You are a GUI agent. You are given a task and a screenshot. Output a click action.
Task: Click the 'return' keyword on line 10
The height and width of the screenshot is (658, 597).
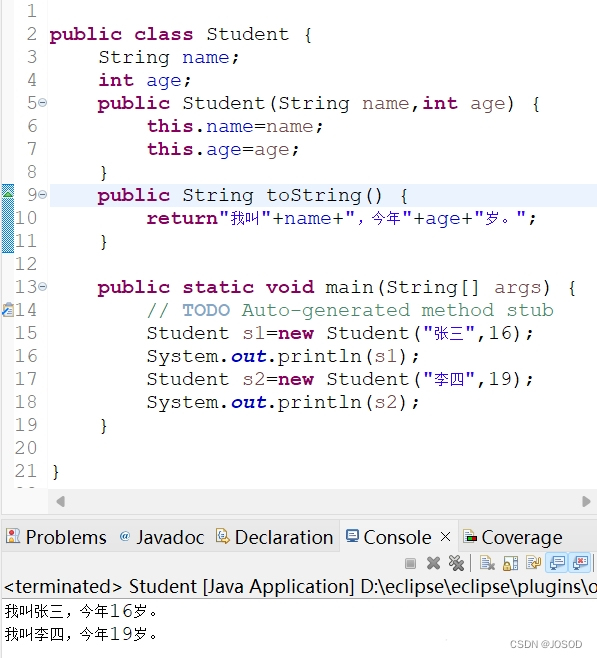point(182,218)
